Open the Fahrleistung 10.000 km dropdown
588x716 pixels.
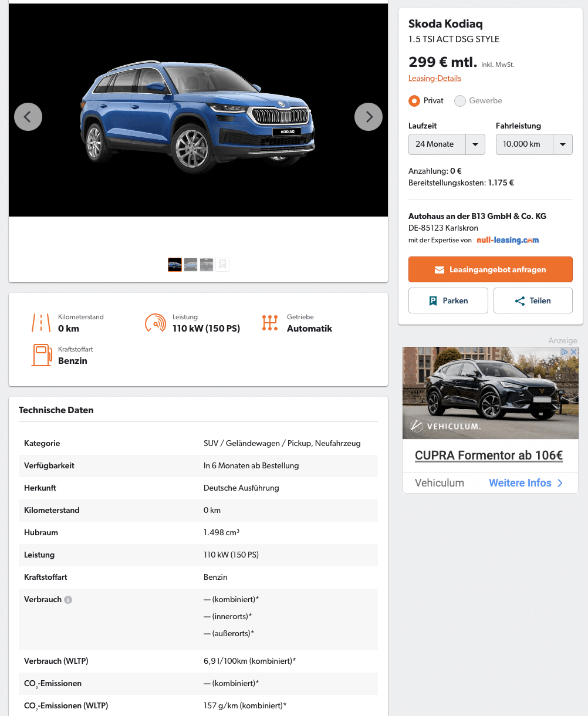point(534,144)
